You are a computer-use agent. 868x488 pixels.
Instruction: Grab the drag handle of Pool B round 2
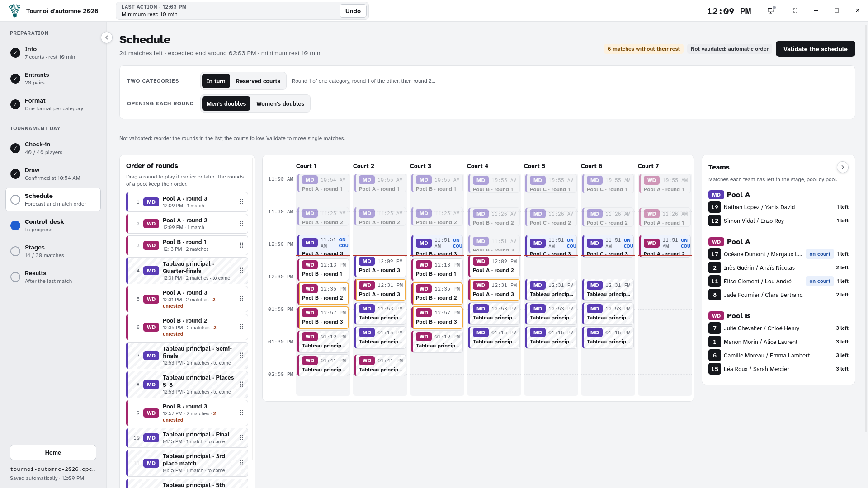coord(241,327)
